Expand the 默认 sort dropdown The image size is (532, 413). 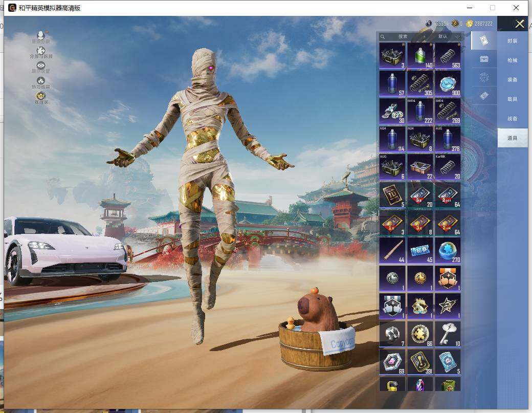tap(448, 36)
